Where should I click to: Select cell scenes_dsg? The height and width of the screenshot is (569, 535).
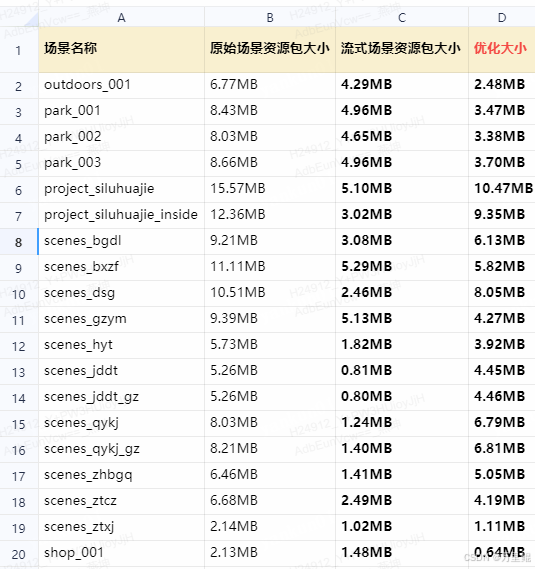tap(121, 294)
